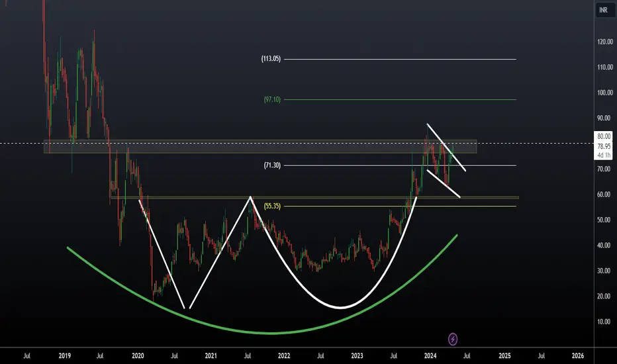This screenshot has height=364, width=617.
Task: Select the lower flag channel trendline
Action: point(444,183)
